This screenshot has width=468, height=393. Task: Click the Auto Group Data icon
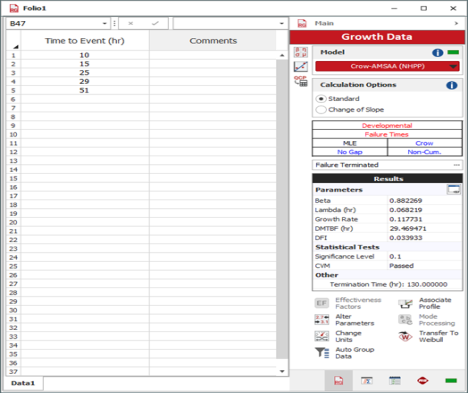(x=322, y=352)
